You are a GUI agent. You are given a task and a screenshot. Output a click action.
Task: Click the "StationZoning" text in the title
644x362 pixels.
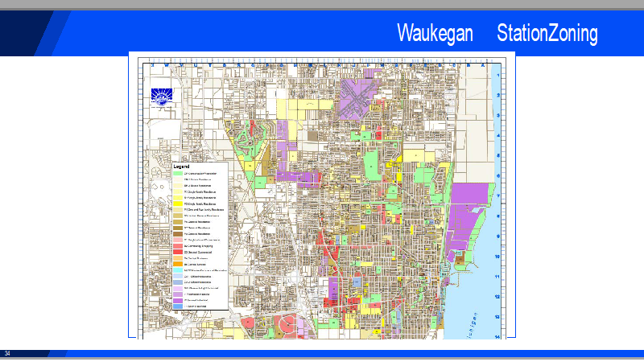click(x=547, y=34)
